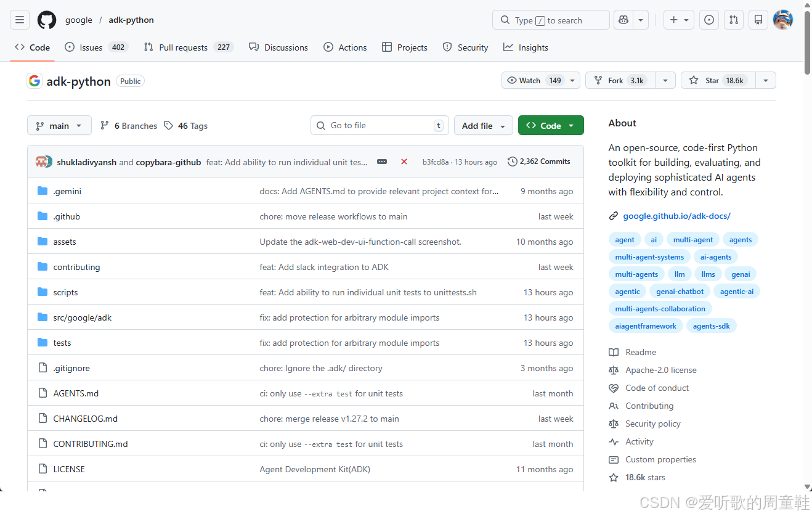Expand the Watch notifications dropdown

tap(572, 80)
